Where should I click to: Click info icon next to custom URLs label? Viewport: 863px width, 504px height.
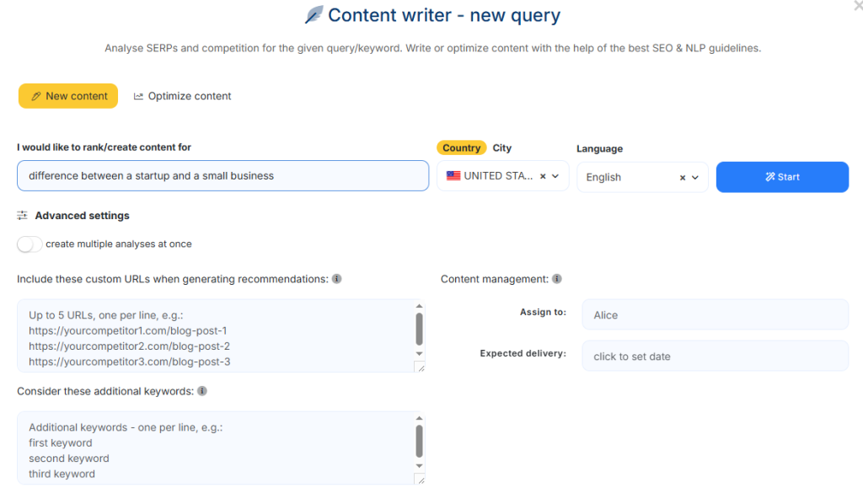click(x=337, y=279)
